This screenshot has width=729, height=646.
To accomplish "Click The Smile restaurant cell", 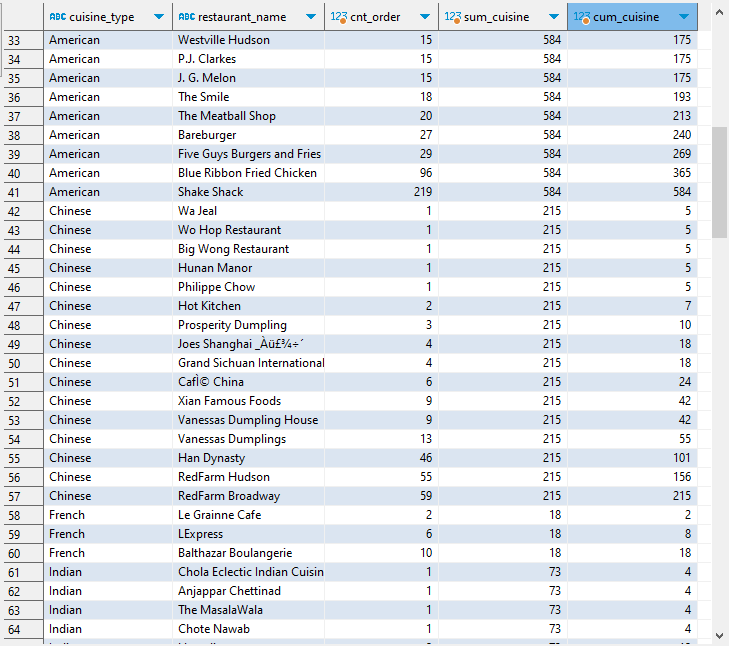I will [x=248, y=97].
